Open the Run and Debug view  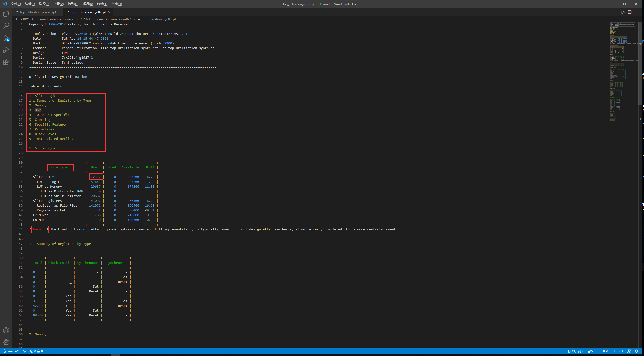[x=6, y=50]
